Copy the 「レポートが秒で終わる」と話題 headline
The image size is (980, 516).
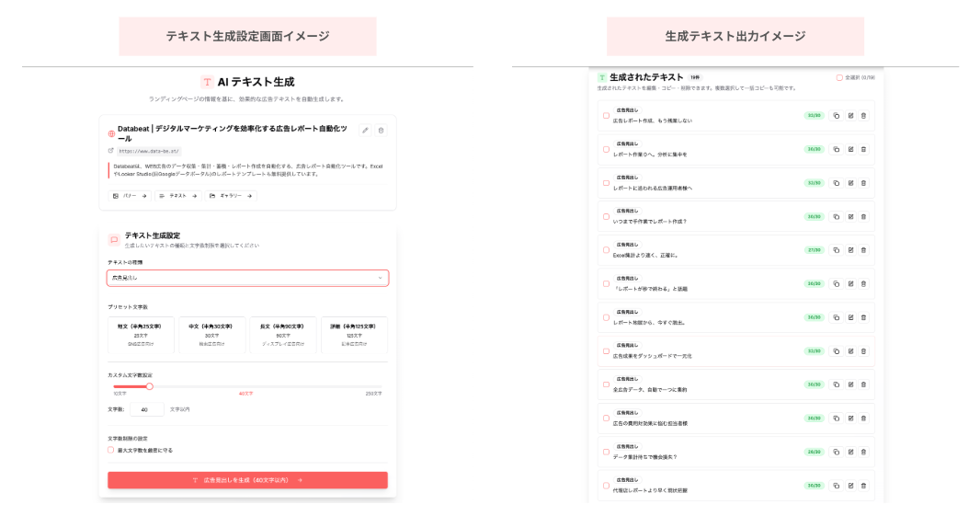tap(837, 284)
